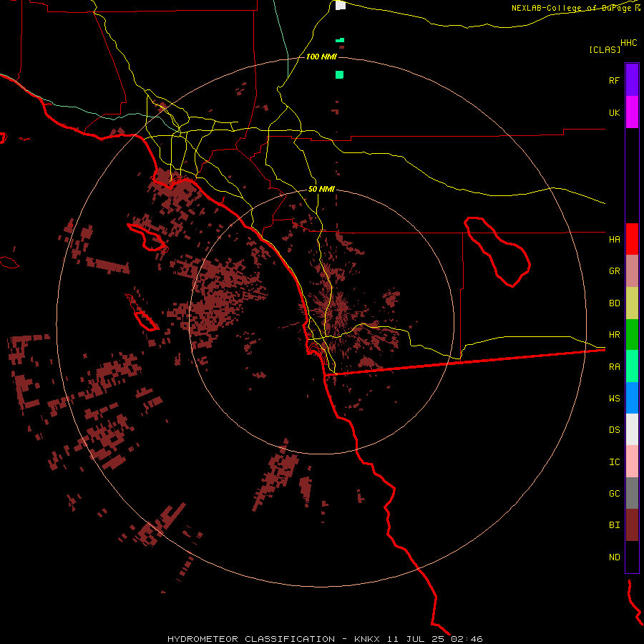
Task: Click the 'HR' legend label text
Action: [614, 335]
